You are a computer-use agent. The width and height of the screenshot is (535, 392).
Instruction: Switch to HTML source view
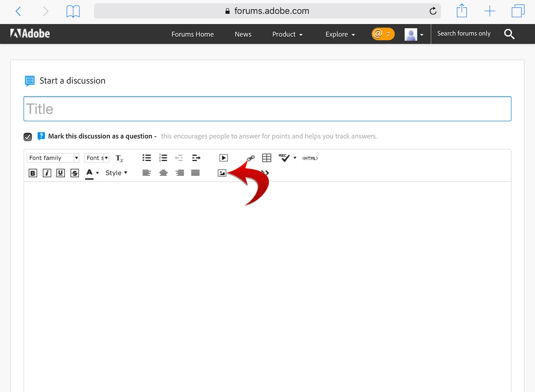pyautogui.click(x=310, y=158)
